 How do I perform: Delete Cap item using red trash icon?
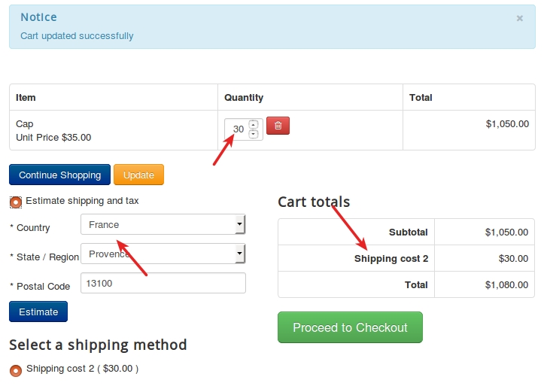(278, 126)
